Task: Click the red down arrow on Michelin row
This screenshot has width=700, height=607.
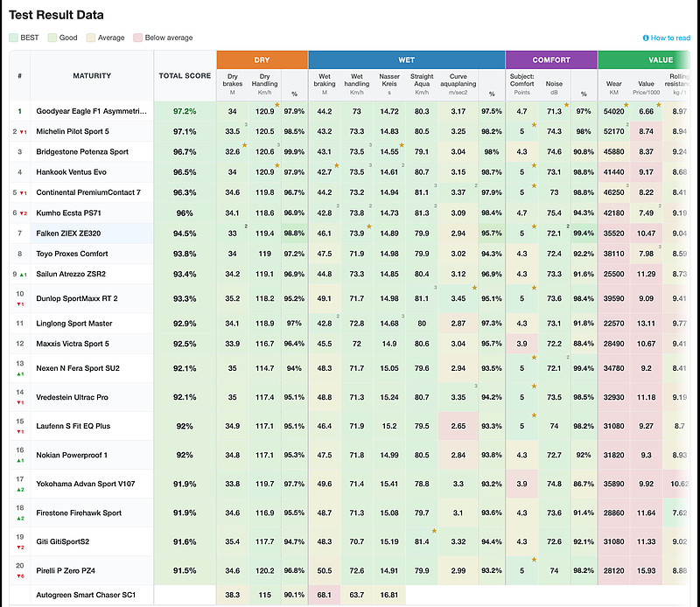Action: tap(22, 132)
